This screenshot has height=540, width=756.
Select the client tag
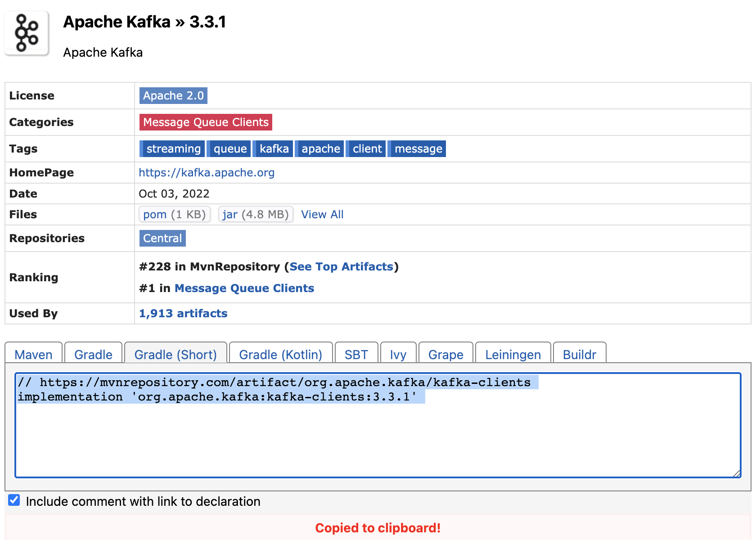366,148
